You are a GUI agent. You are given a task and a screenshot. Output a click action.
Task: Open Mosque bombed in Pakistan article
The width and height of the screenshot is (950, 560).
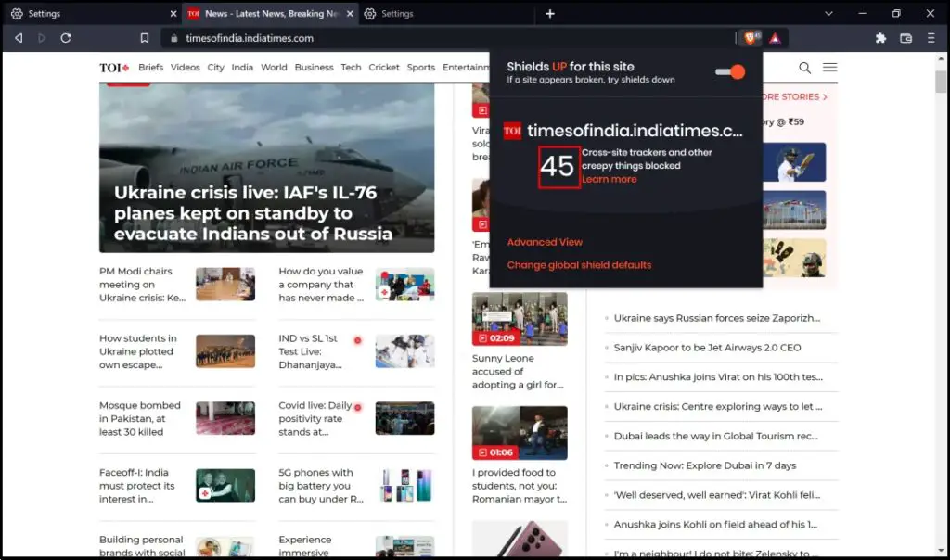140,419
